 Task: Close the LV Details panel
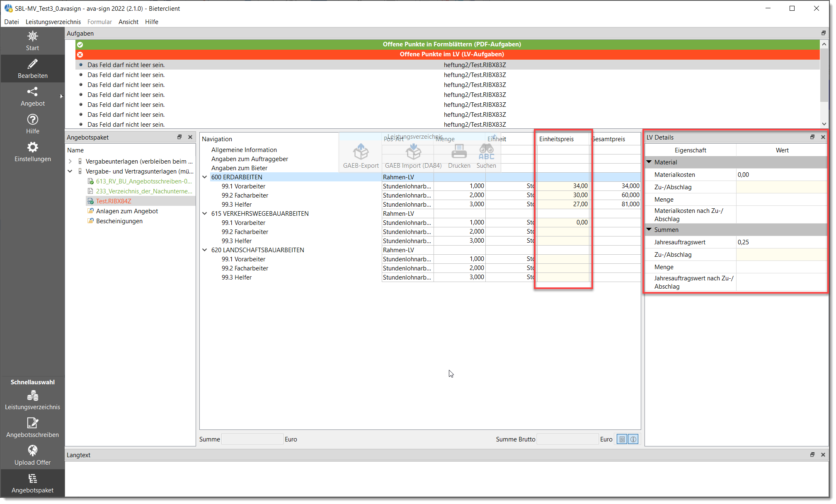coord(823,137)
